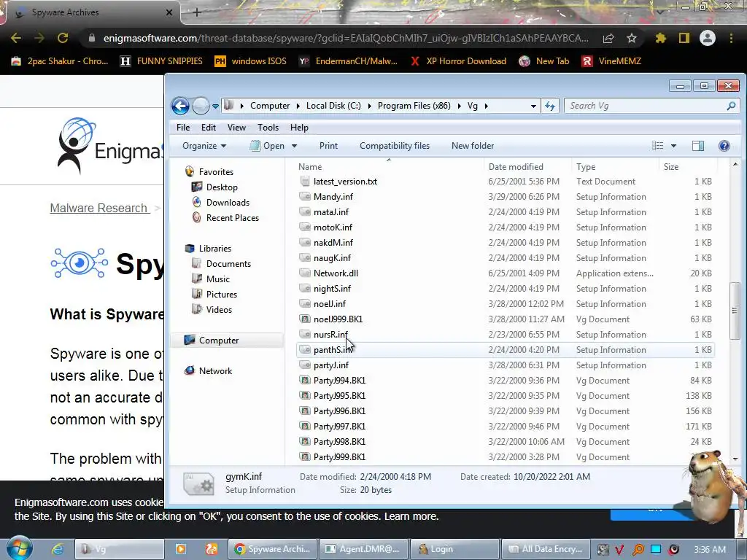Expand arrow after Local Disk (C:) breadcrumb

[x=369, y=106]
